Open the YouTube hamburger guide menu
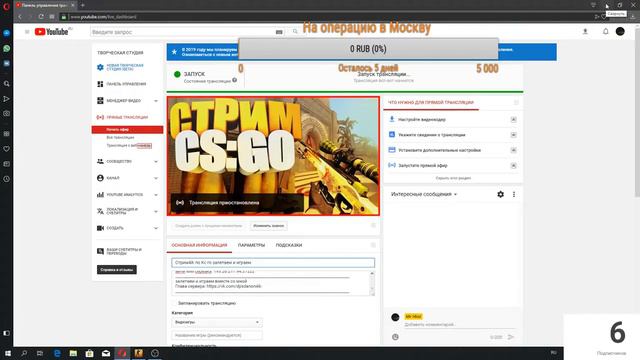Image resolution: width=640 pixels, height=360 pixels. (27, 32)
